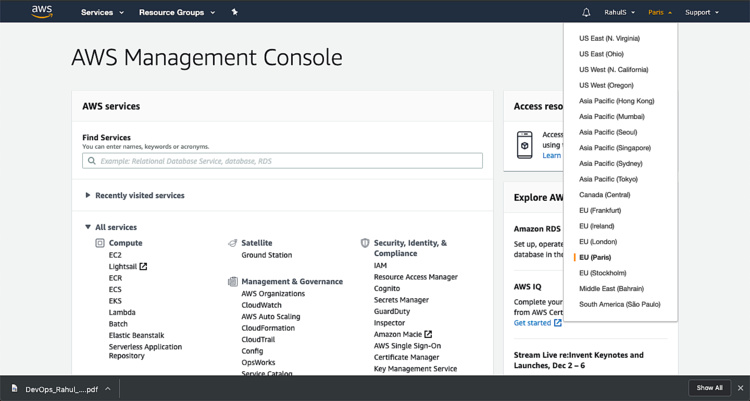Choose Asia Pacific (Mumbai) region
The height and width of the screenshot is (401, 750).
click(x=614, y=116)
